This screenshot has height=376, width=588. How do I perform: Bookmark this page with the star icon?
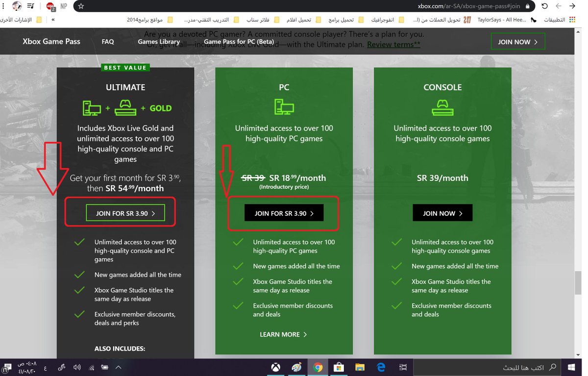point(81,6)
